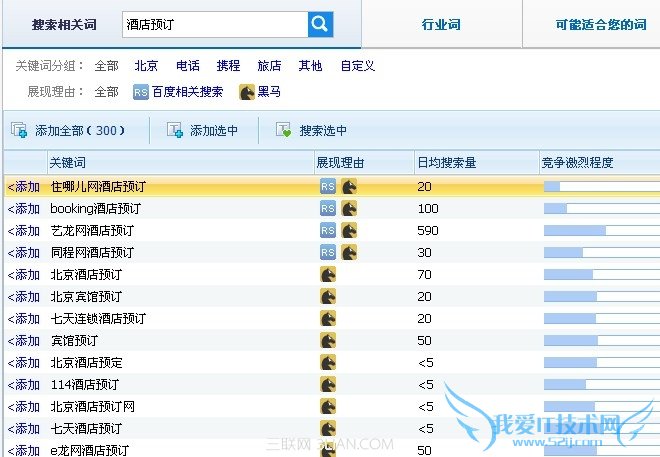Add keyword 北京酒店预定 via <添加
660x457 pixels.
(24, 363)
